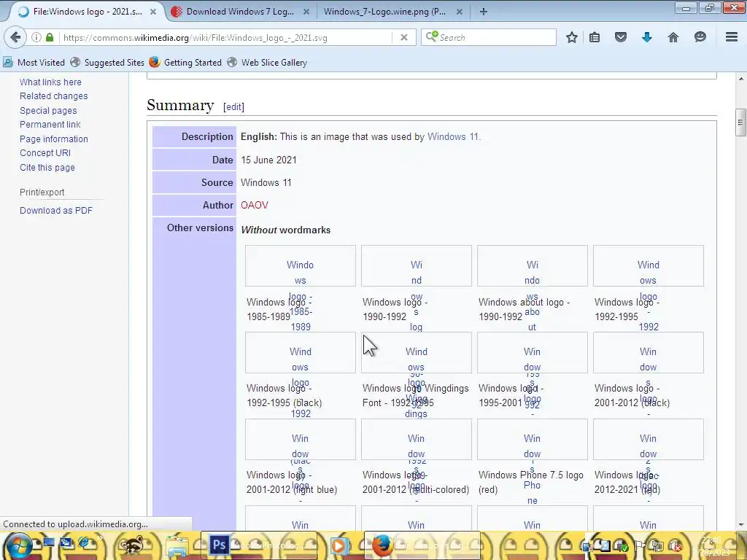Open the raccoon app taskbar icon
This screenshot has width=747, height=560.
132,545
